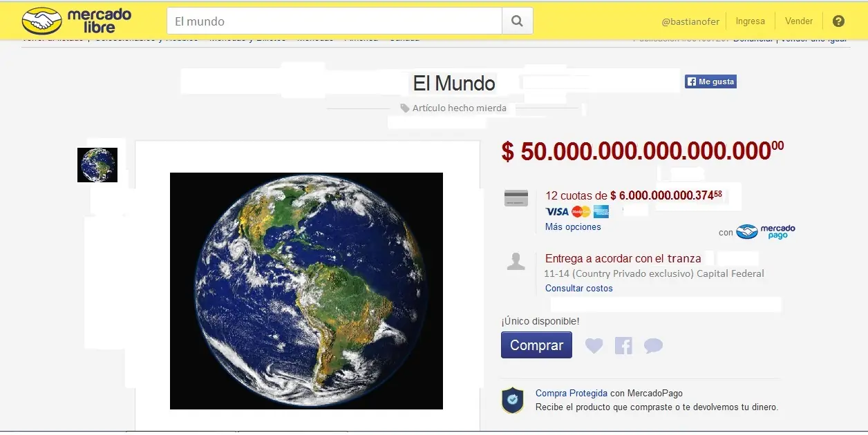Share listing via Facebook icon
The image size is (868, 435).
click(623, 345)
